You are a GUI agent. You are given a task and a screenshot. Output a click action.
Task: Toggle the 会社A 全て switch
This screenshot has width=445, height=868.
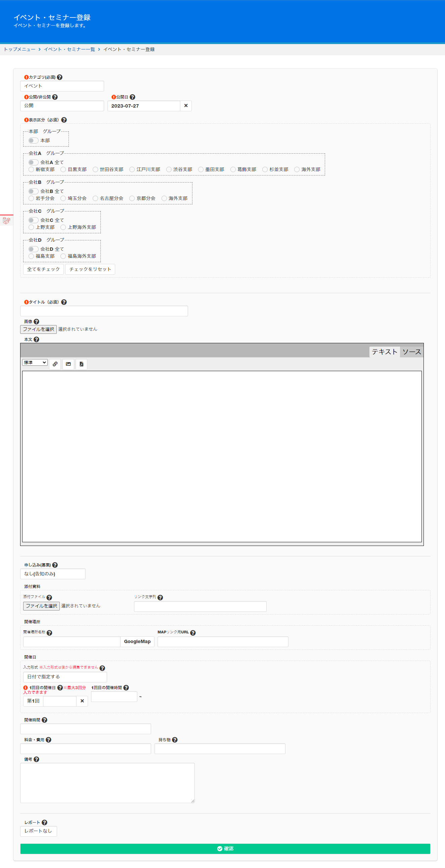33,162
